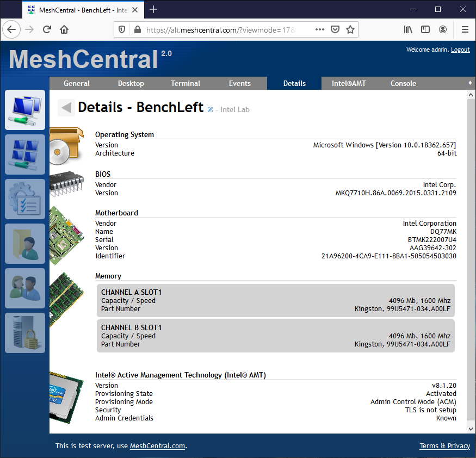The height and width of the screenshot is (458, 476).
Task: Switch to the Console tab
Action: [x=403, y=83]
